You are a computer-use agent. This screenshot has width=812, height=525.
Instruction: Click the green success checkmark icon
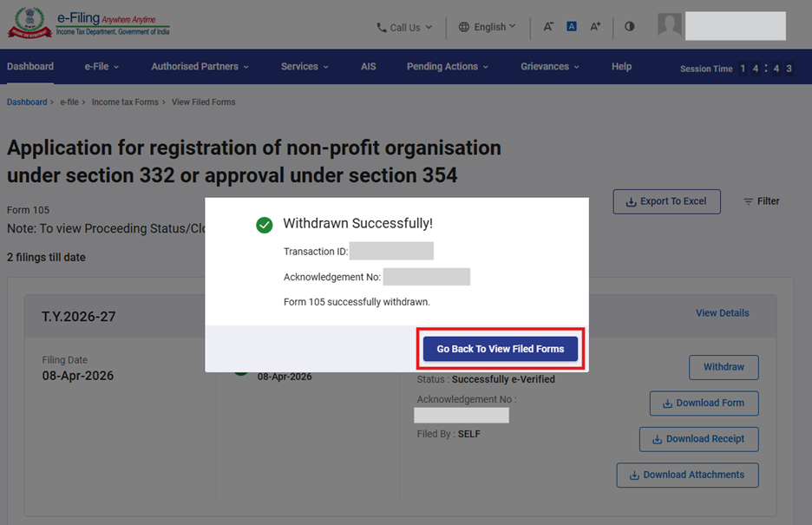pyautogui.click(x=265, y=225)
